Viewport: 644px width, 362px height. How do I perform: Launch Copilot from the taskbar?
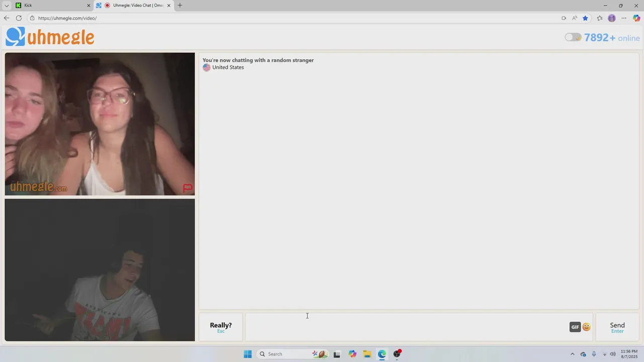click(x=352, y=354)
